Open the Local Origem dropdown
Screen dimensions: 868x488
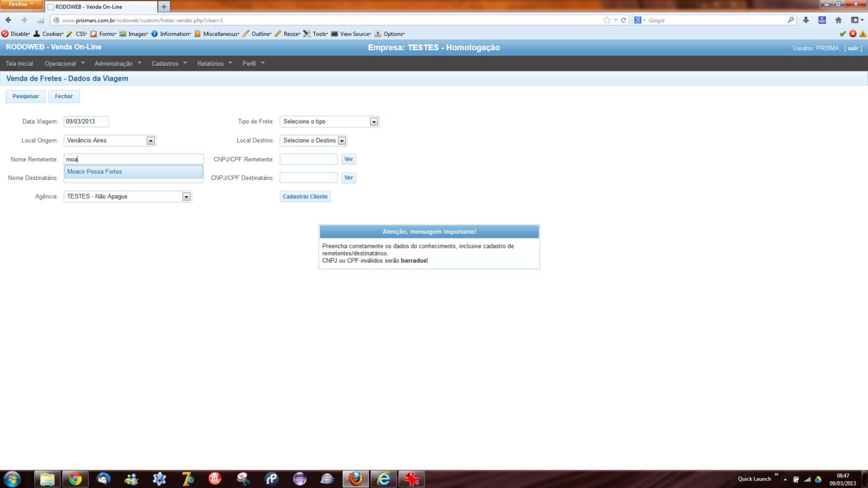(x=110, y=140)
